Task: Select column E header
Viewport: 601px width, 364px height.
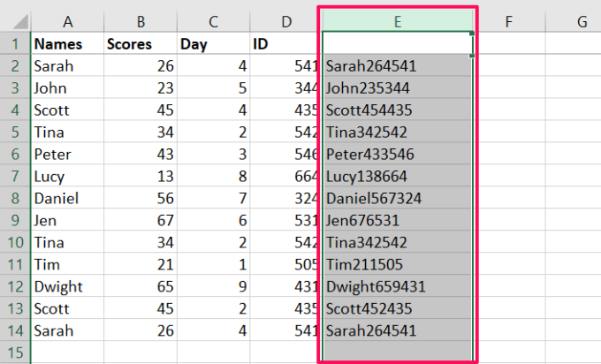Action: pyautogui.click(x=398, y=21)
